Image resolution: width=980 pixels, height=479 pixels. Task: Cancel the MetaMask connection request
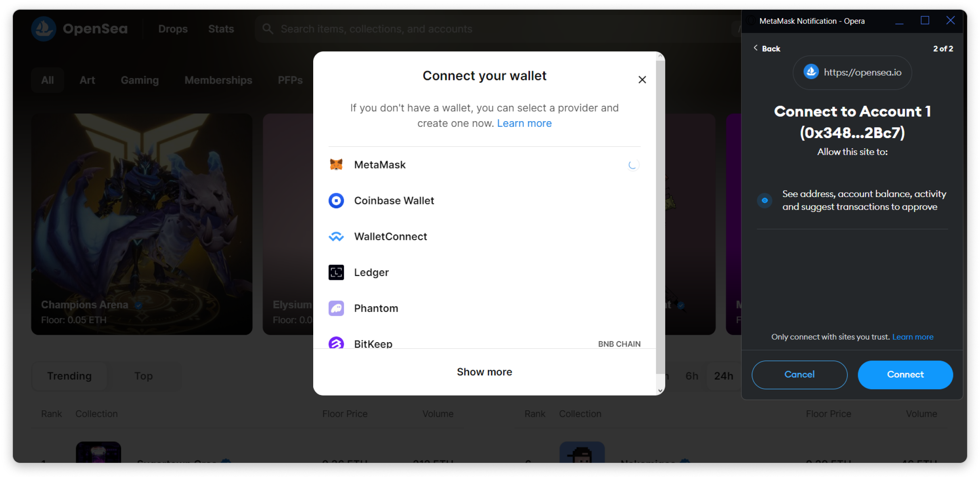pyautogui.click(x=799, y=375)
